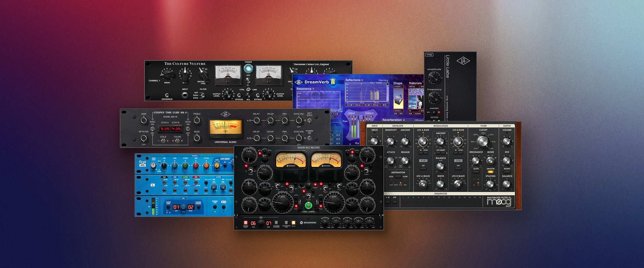The height and width of the screenshot is (268, 644).
Task: Click the Little Labs amplitude knob
Action: pos(434,78)
